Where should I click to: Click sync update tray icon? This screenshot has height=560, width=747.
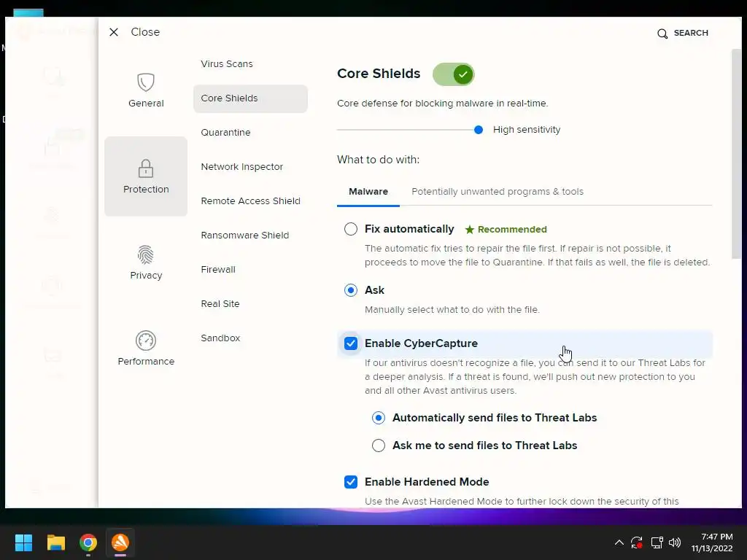(x=636, y=542)
